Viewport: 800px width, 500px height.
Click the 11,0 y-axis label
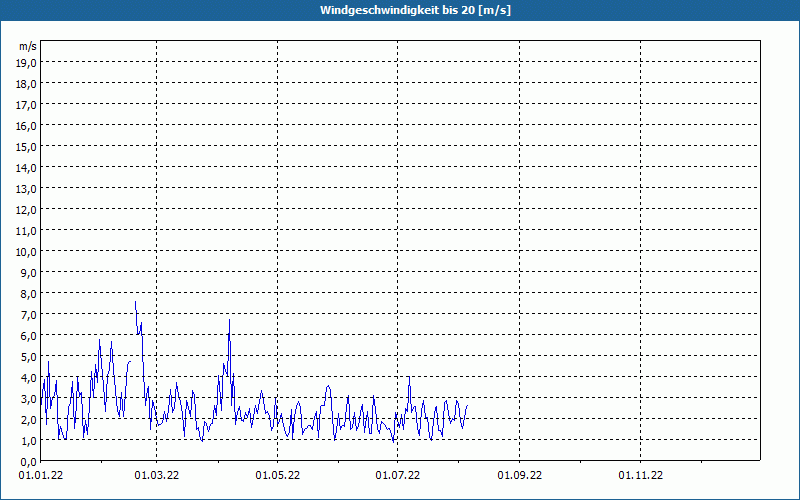(x=26, y=231)
